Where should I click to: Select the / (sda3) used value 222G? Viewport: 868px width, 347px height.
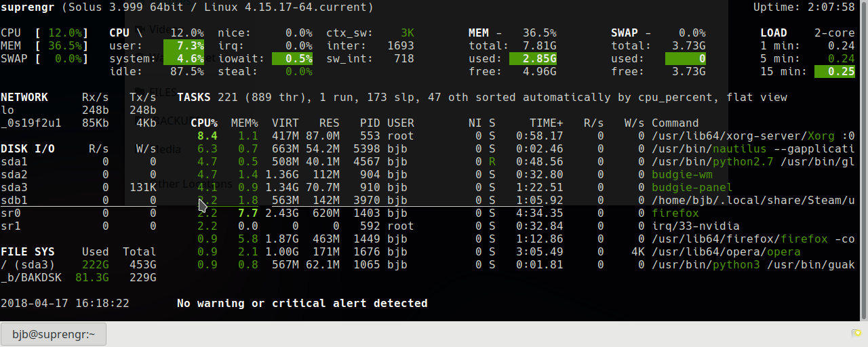(x=96, y=264)
